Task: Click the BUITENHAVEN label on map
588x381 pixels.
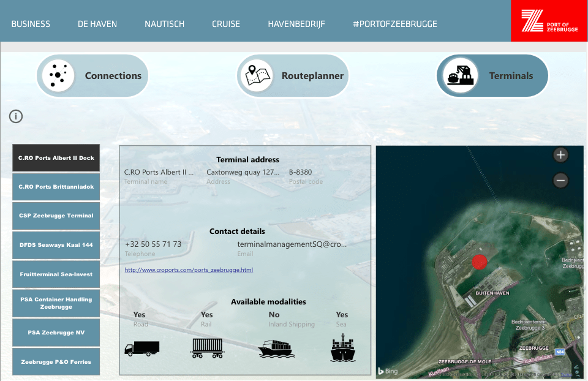Action: click(492, 293)
